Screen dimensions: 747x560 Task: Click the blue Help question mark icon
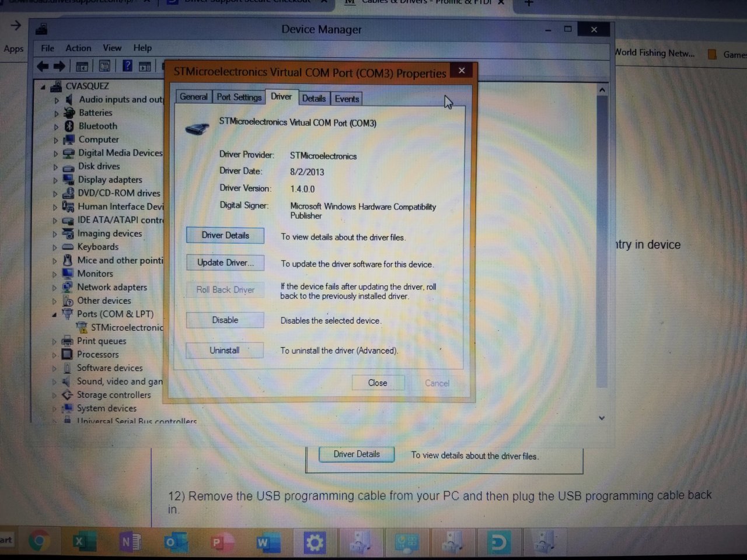[x=127, y=66]
